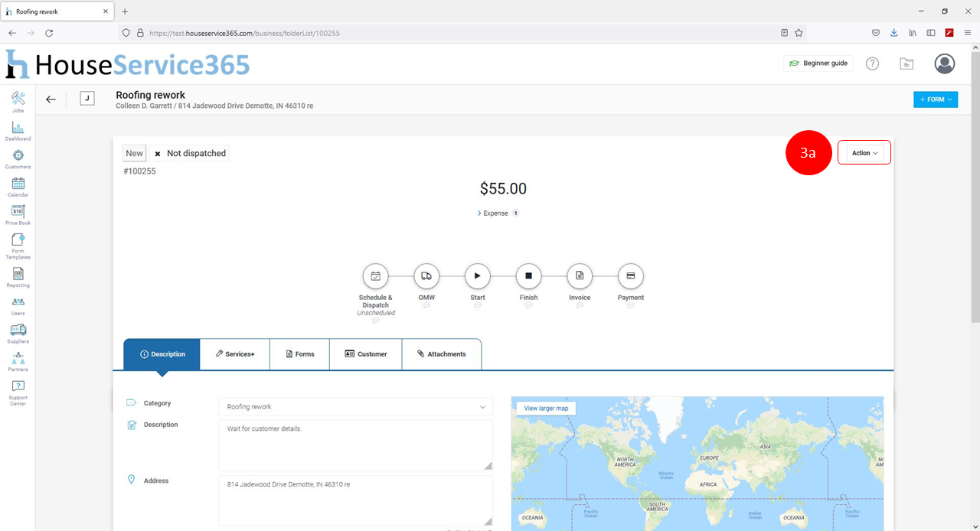Switch to the Attachments tab
This screenshot has height=531, width=980.
[442, 354]
